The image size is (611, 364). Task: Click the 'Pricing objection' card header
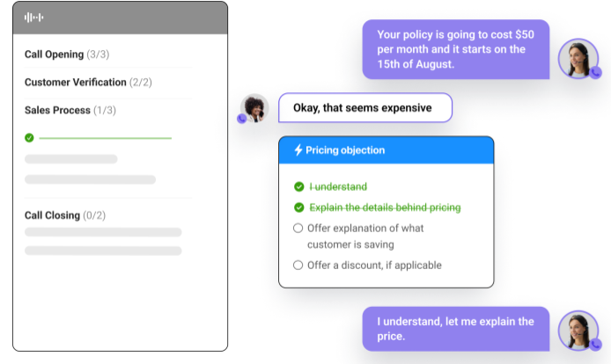coord(386,150)
